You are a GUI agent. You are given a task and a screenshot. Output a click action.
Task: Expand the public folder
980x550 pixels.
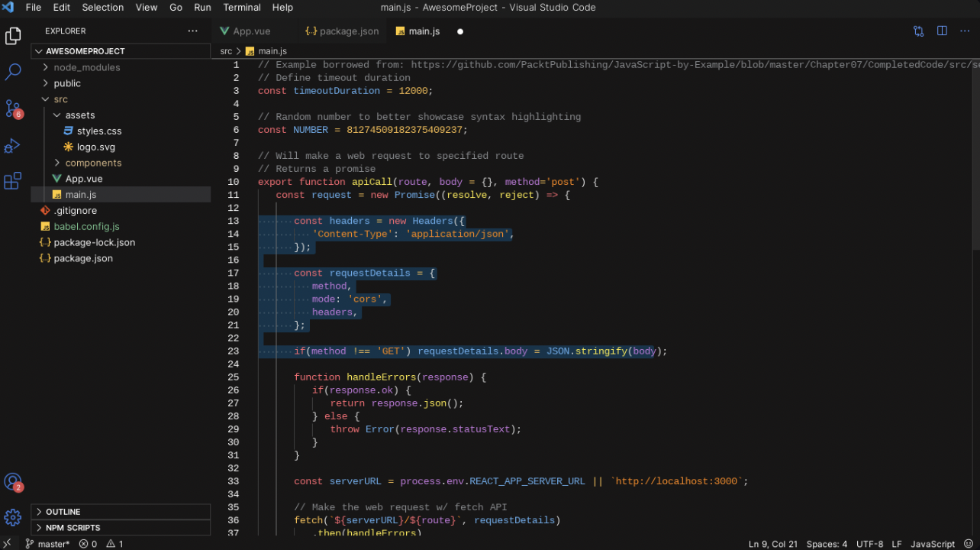(x=121, y=83)
